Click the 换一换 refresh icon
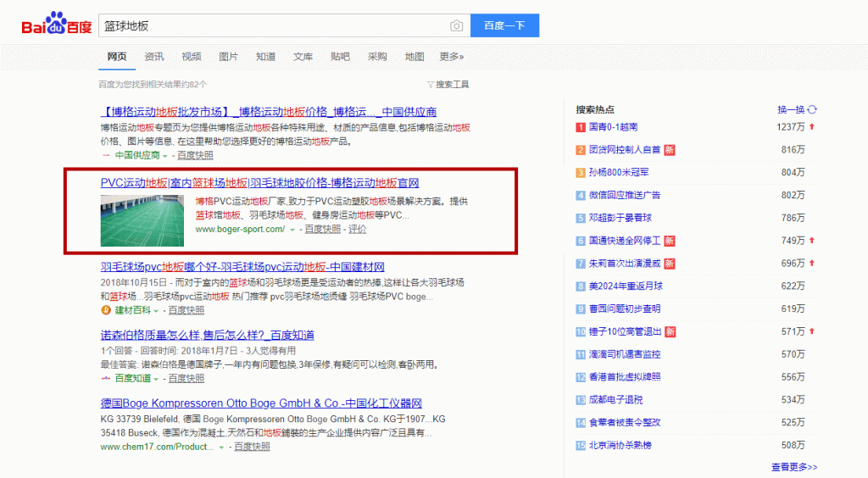Image resolution: width=868 pixels, height=478 pixels. pyautogui.click(x=812, y=109)
